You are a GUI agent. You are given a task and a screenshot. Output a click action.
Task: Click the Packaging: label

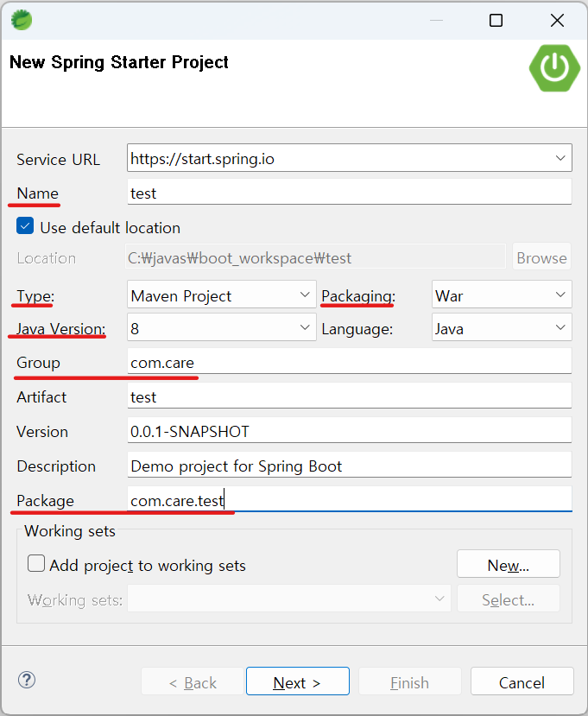pos(358,296)
